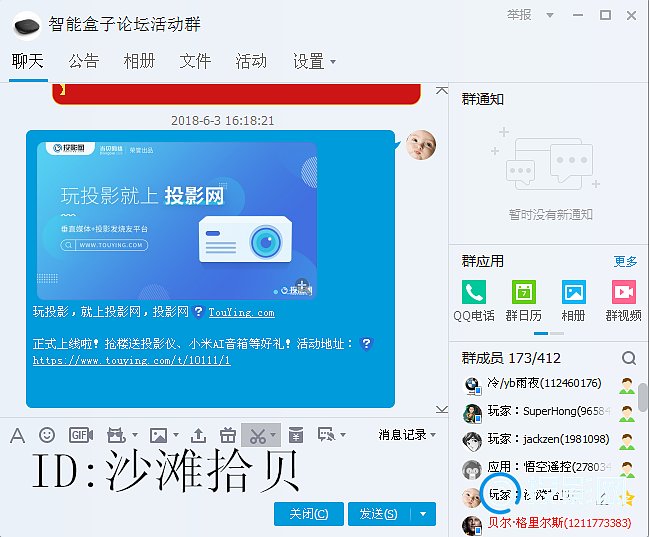Click the file upload icon
Image resolution: width=649 pixels, height=537 pixels.
[x=198, y=435]
